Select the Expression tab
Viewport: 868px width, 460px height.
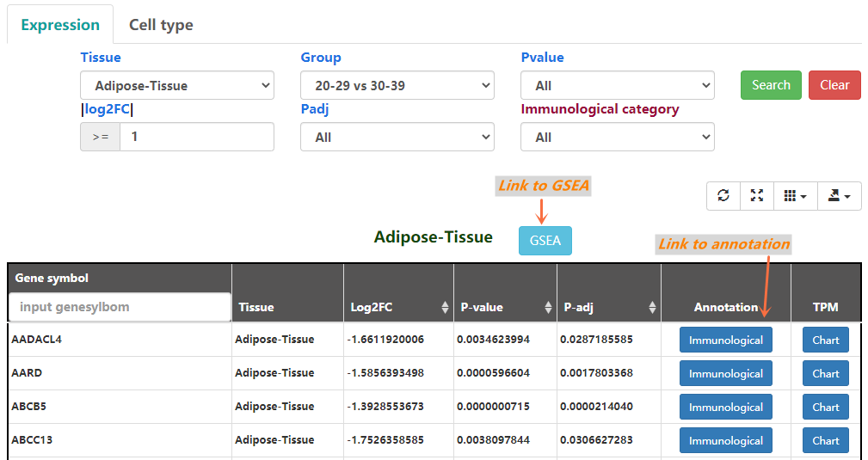coord(60,25)
